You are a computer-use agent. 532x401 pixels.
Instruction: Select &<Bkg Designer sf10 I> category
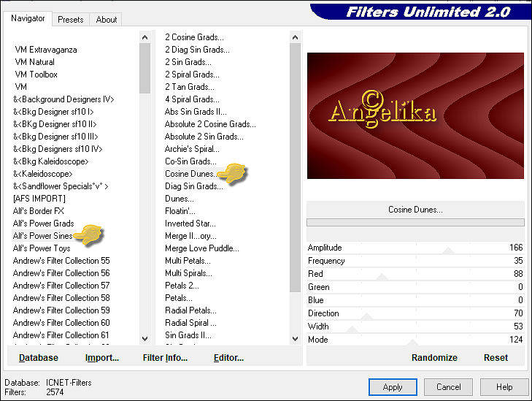53,112
